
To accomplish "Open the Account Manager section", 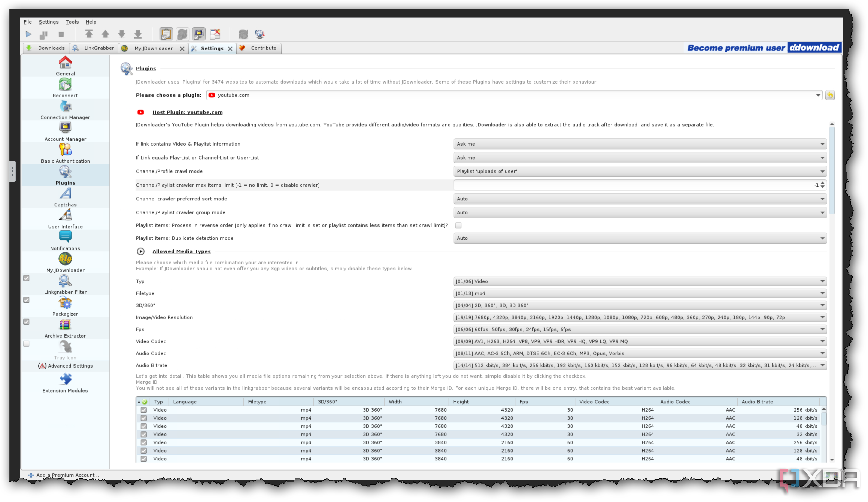I will point(65,131).
